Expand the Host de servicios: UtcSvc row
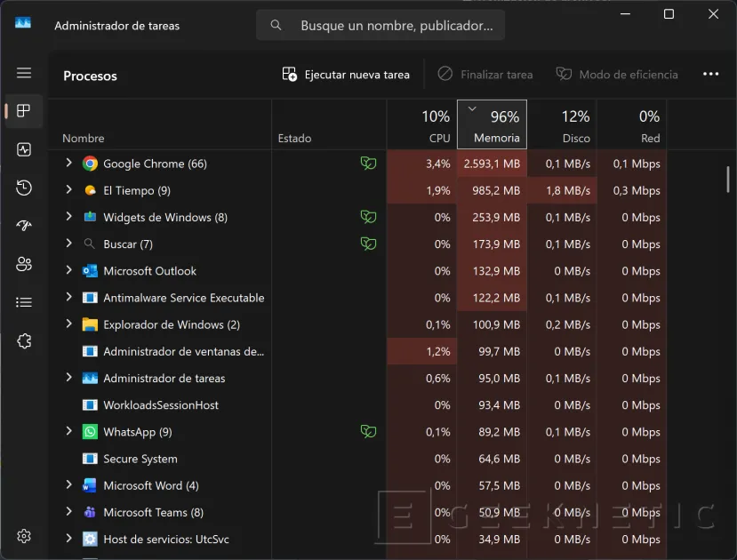This screenshot has height=560, width=737. tap(68, 538)
